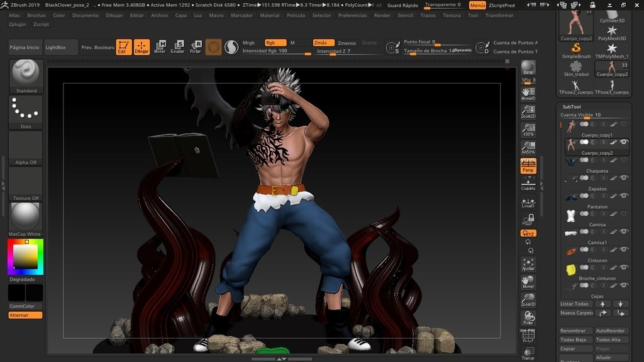Run a BPR render
This screenshot has height=362, width=644.
pos(528,68)
